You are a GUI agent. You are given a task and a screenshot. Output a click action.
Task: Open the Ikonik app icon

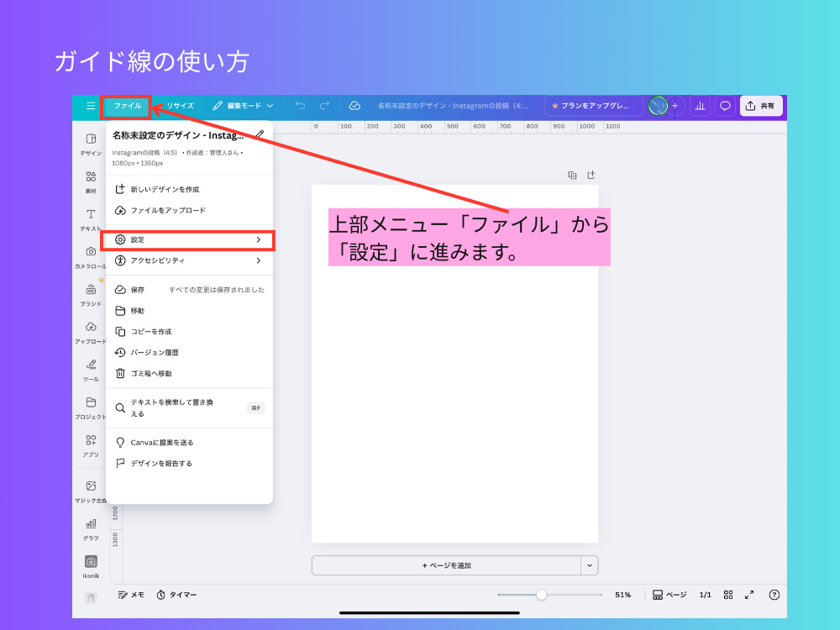pyautogui.click(x=90, y=564)
